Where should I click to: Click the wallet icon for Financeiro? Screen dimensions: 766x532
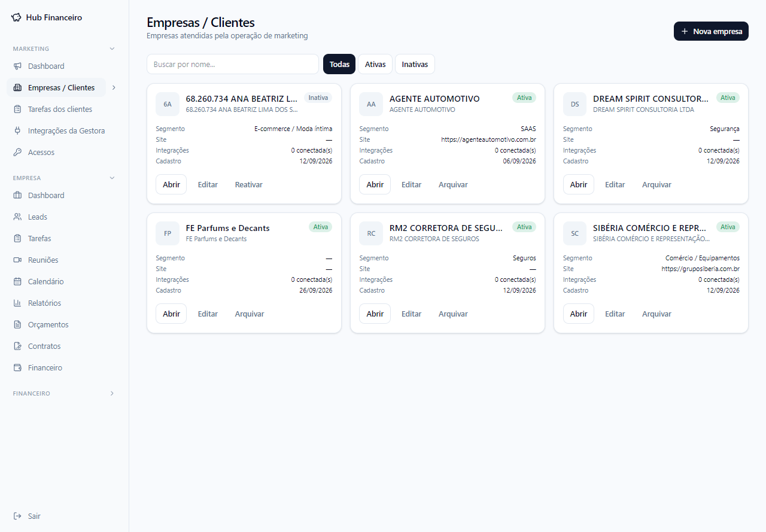(x=17, y=367)
